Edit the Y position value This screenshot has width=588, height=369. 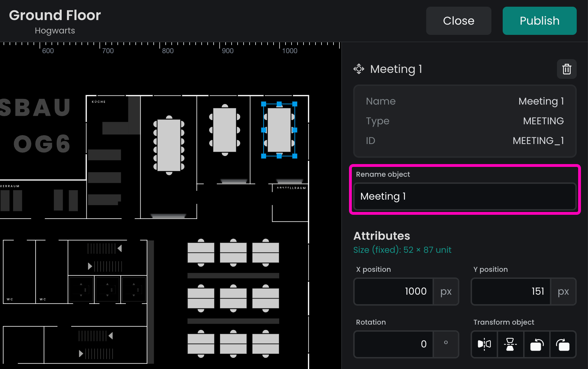tap(511, 292)
